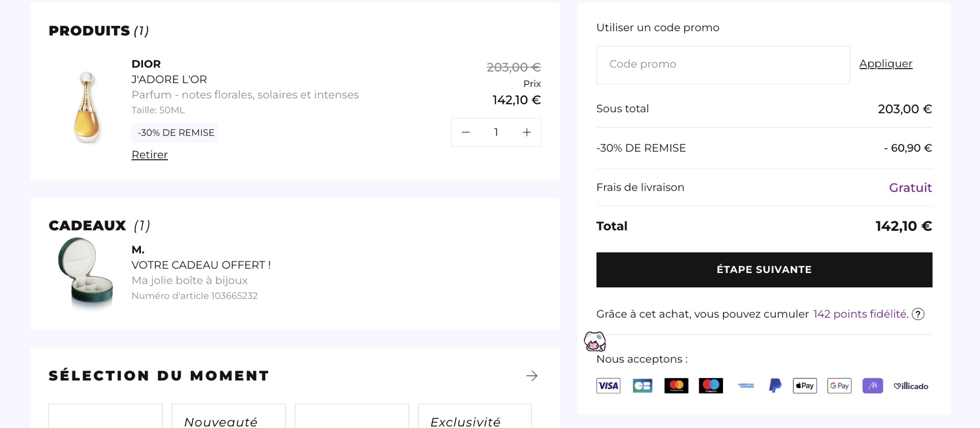Viewport: 980px width, 428px height.
Task: Click the Gratuit delivery fee value
Action: click(x=910, y=188)
